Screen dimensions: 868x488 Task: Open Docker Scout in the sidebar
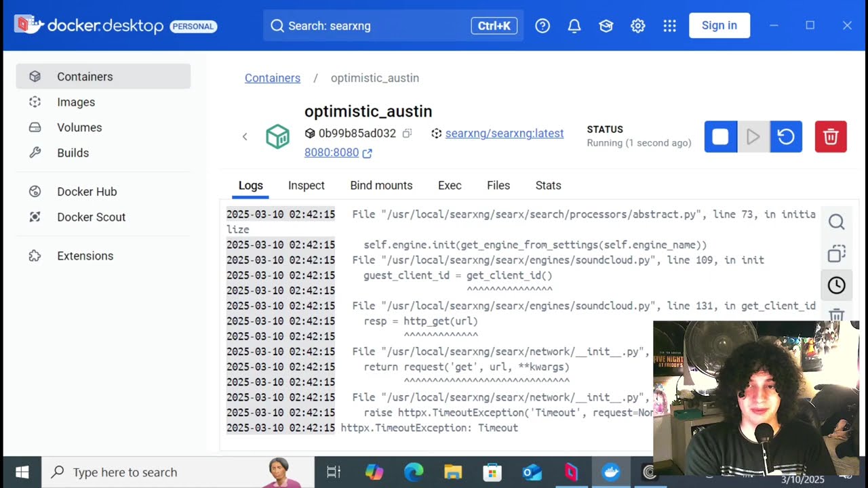[x=103, y=217]
